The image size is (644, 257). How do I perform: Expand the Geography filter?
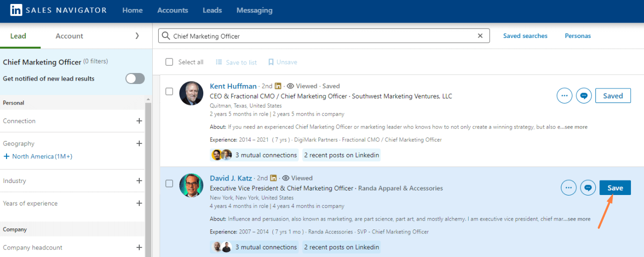139,143
